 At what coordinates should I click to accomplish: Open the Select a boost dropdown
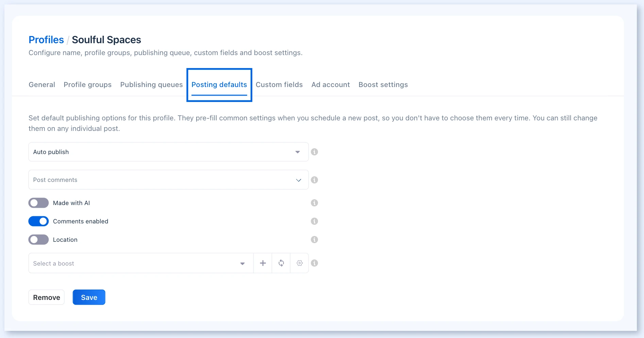[141, 263]
